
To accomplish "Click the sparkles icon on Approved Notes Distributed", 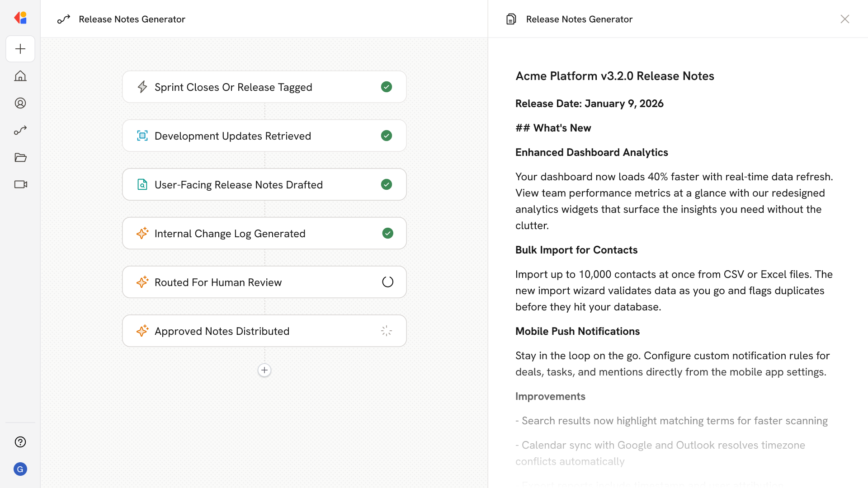I will coord(142,331).
